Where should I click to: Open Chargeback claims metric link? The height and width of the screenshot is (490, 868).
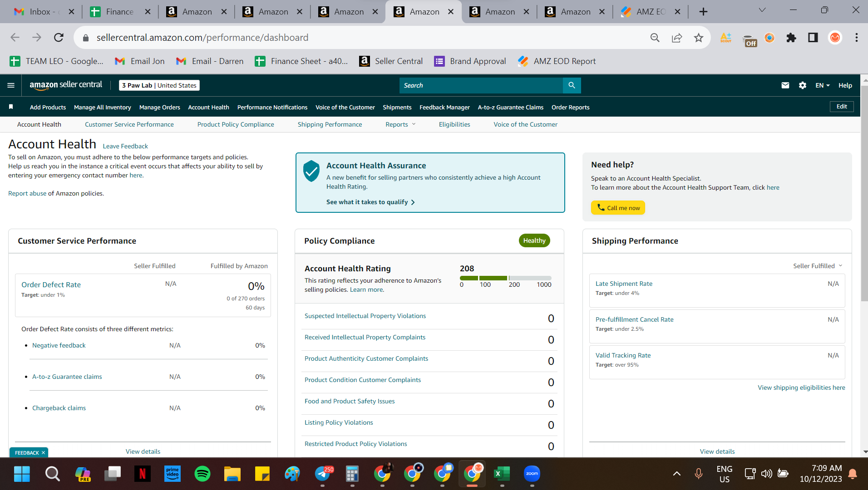pos(59,408)
